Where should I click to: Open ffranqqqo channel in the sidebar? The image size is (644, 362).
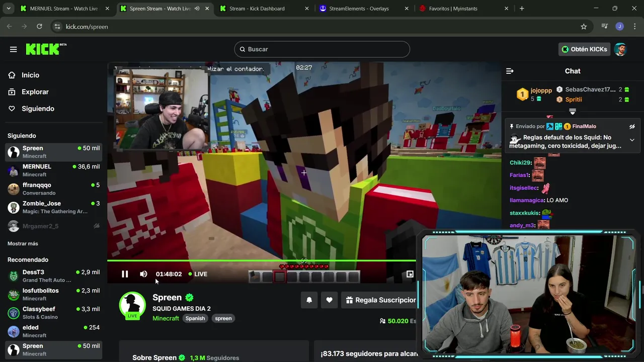click(x=54, y=189)
